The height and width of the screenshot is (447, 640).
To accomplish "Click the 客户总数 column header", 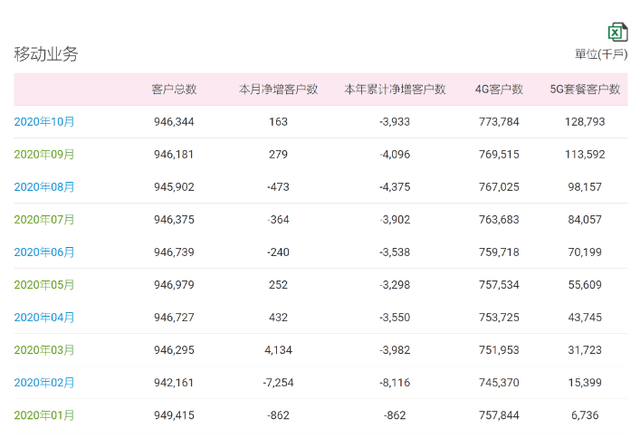I will click(x=174, y=89).
